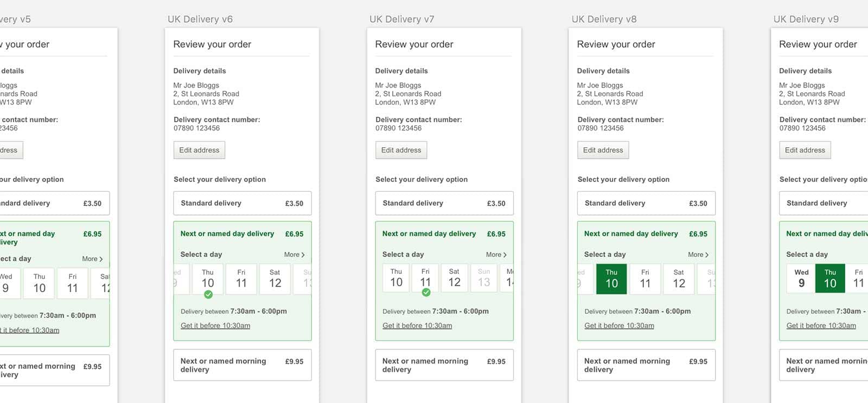Select UK Delivery v8 artboard title
Image resolution: width=868 pixels, height=403 pixels.
pyautogui.click(x=604, y=20)
